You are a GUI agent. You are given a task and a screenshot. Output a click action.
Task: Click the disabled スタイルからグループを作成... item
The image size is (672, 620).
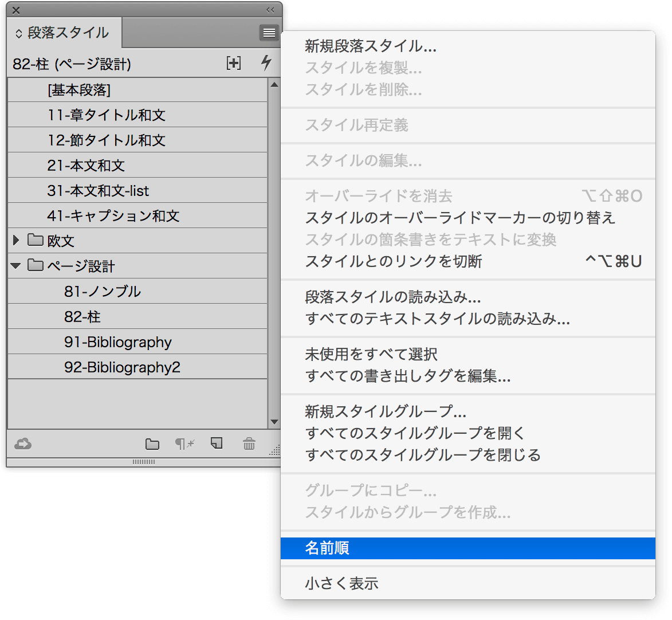[468, 512]
